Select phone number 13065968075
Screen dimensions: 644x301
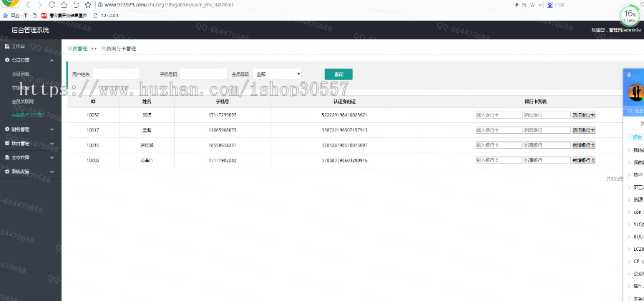(x=223, y=130)
